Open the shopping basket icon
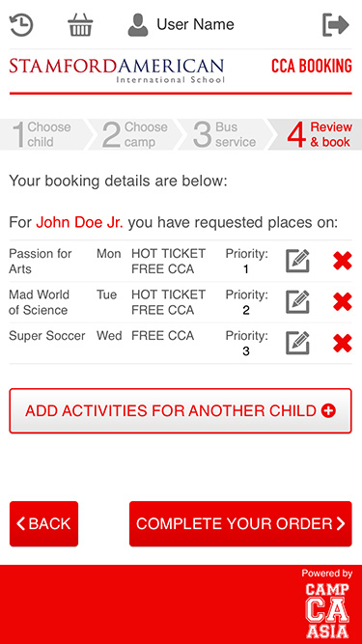362x644 pixels. (x=80, y=25)
